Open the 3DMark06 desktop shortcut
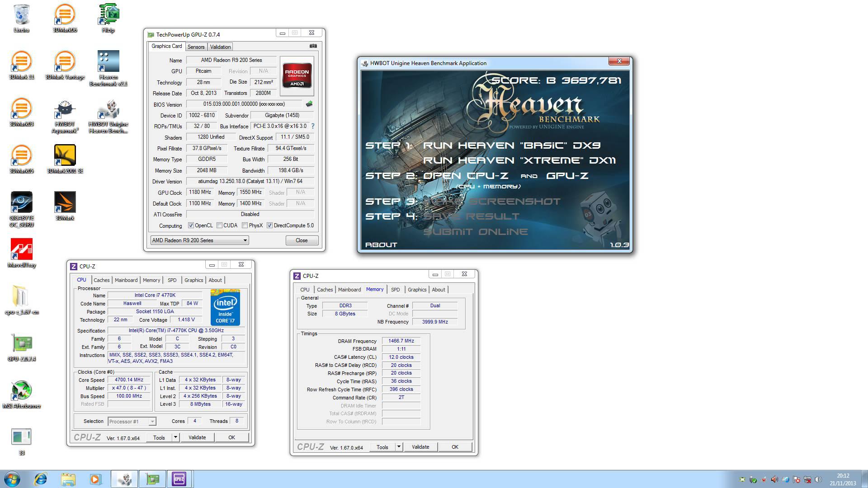 click(x=65, y=18)
